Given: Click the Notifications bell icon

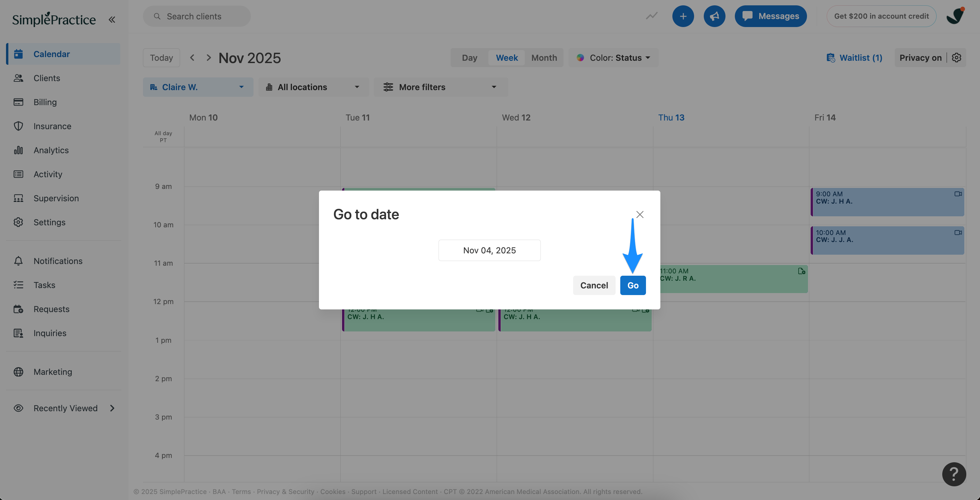Looking at the screenshot, I should click(18, 261).
